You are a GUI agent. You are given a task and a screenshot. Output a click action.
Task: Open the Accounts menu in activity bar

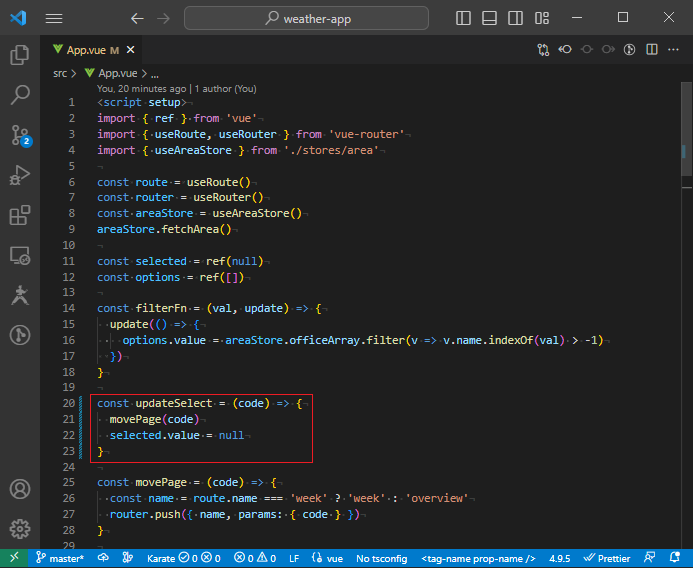(20, 489)
